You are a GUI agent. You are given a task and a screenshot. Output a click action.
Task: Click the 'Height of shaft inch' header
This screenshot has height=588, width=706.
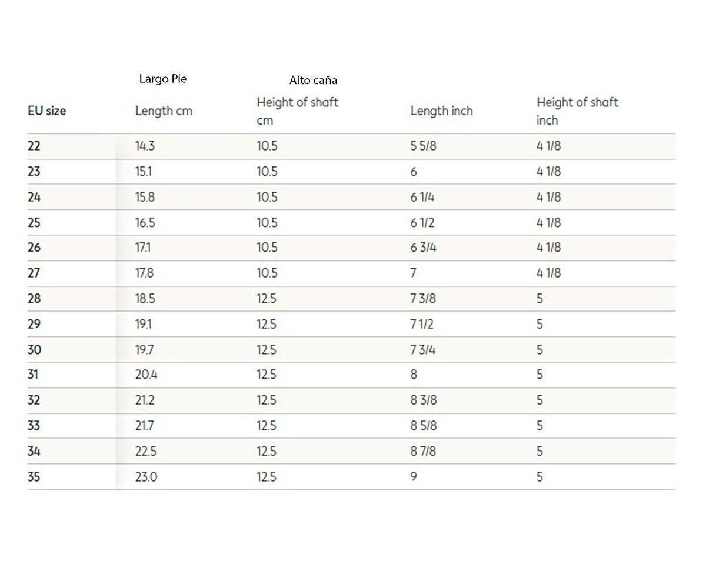577,111
